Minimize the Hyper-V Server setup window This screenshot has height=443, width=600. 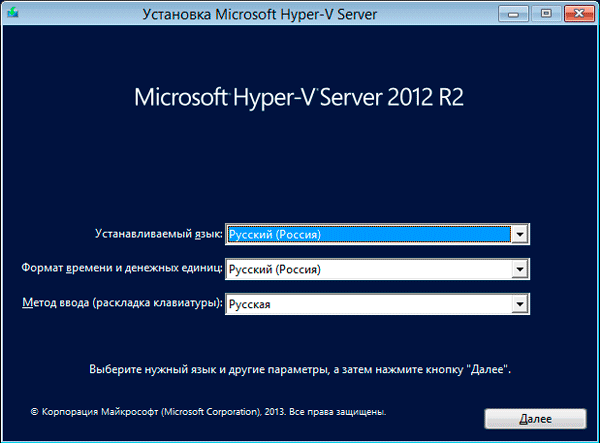pyautogui.click(x=514, y=14)
